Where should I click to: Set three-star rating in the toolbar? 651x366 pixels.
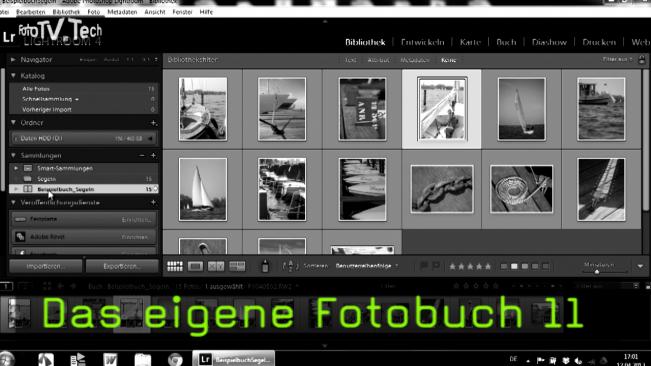470,266
